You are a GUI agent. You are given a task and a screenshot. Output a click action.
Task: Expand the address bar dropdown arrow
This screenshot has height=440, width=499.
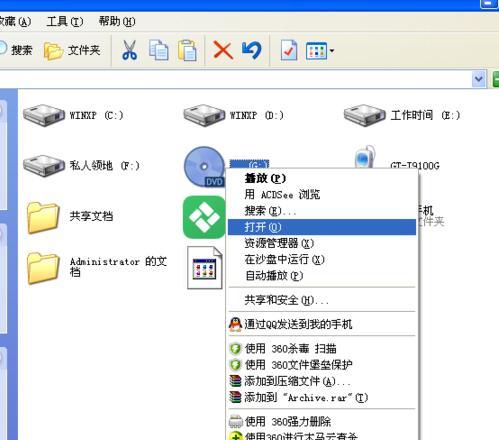point(479,79)
